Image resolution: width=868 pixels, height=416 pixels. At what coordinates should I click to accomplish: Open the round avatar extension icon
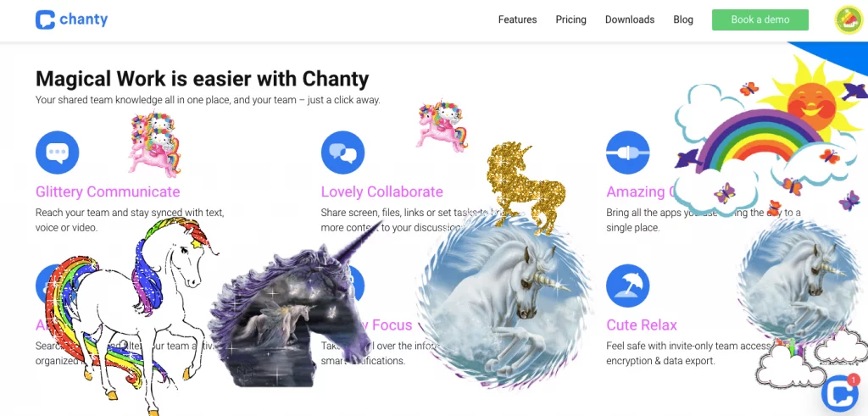pyautogui.click(x=849, y=20)
